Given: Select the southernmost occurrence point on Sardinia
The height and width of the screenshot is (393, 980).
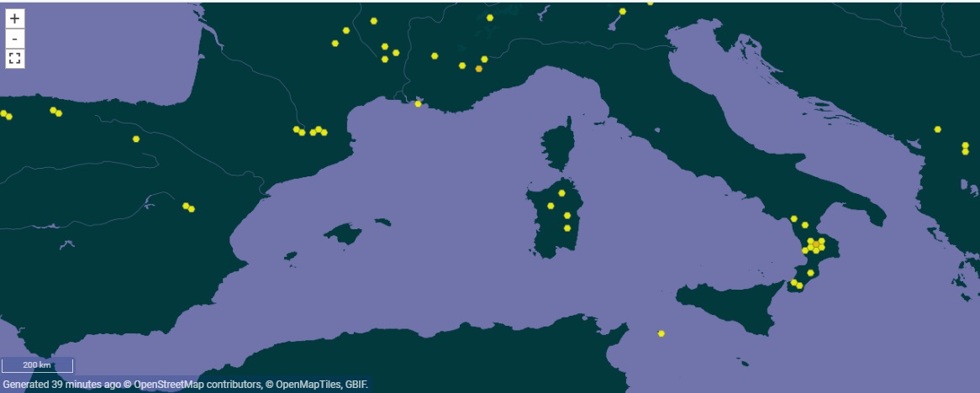Looking at the screenshot, I should coord(566,228).
